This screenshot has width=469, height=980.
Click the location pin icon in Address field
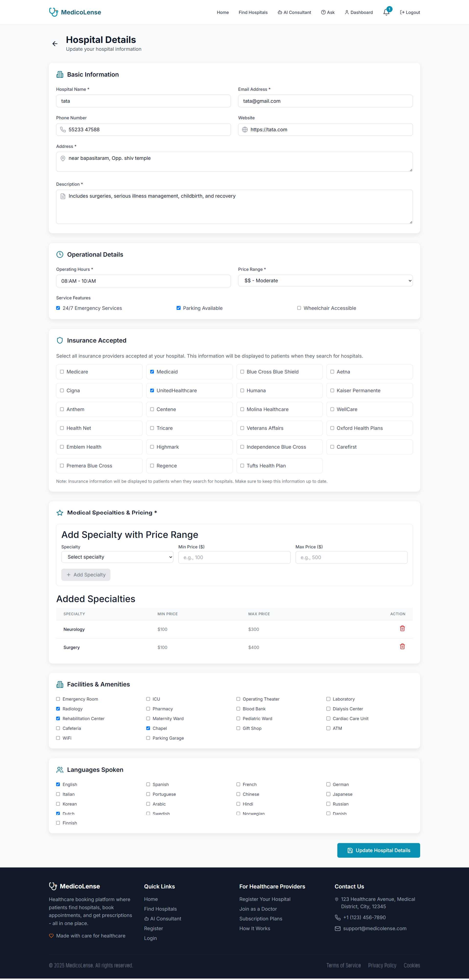(x=63, y=158)
